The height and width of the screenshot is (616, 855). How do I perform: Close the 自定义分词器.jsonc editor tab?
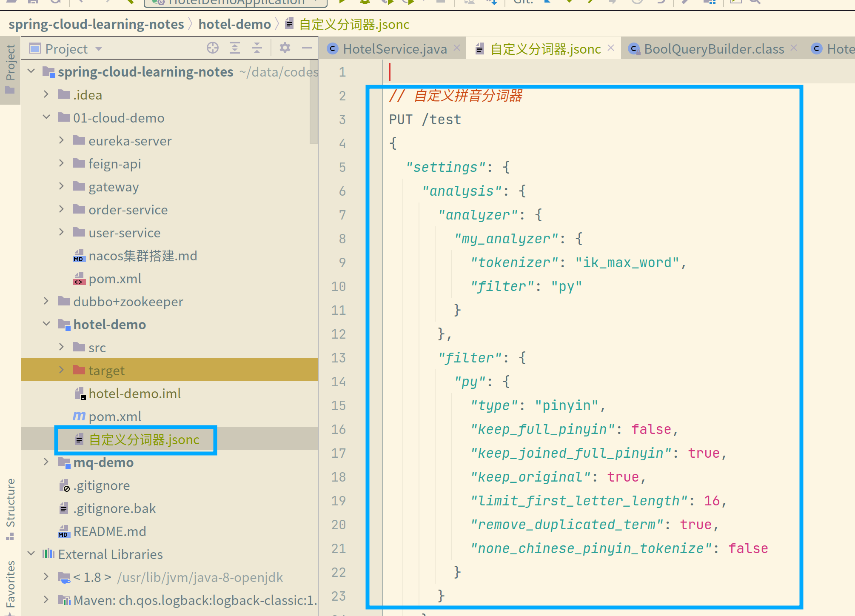point(611,48)
